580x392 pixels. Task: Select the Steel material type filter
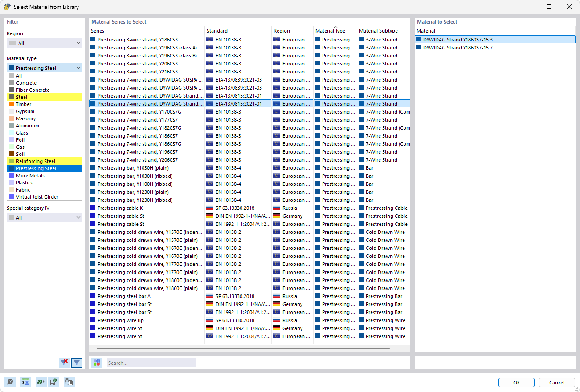point(44,97)
